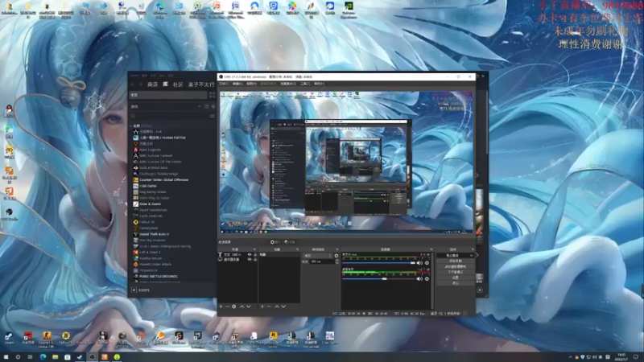Remove scene with minus icon in scenes dock
Viewport: 644px width, 362px height.
269,306
